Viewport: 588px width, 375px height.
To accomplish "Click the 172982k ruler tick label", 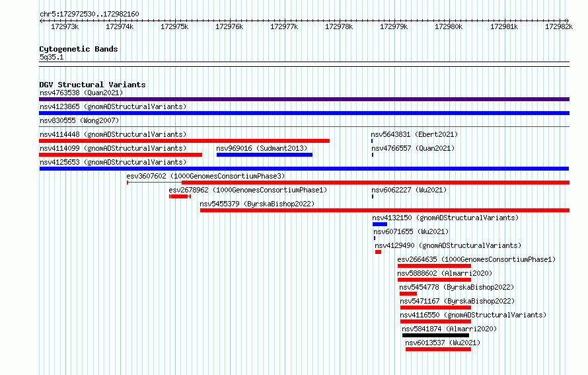I will click(559, 26).
